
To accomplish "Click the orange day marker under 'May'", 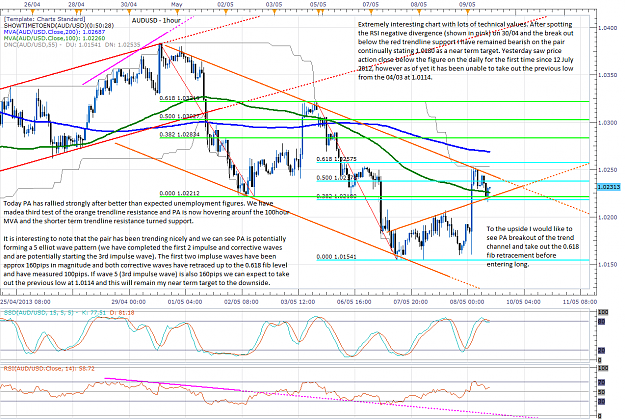I will pos(177,12).
